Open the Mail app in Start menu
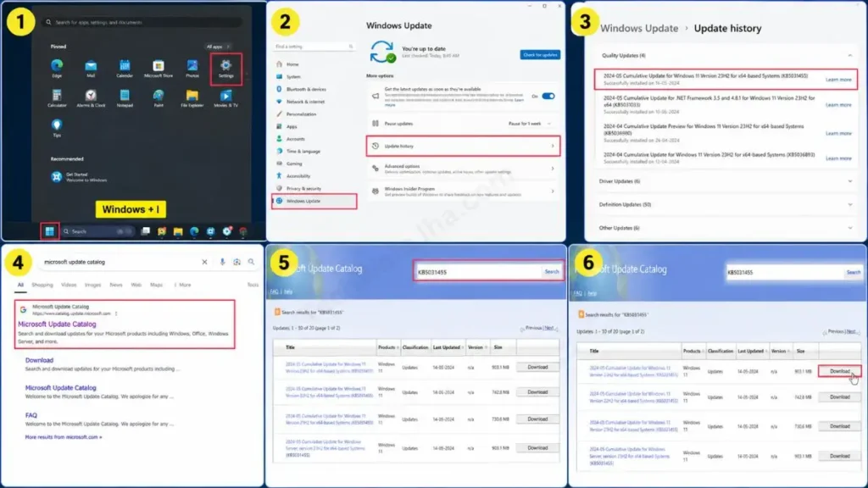868x488 pixels. tap(91, 69)
